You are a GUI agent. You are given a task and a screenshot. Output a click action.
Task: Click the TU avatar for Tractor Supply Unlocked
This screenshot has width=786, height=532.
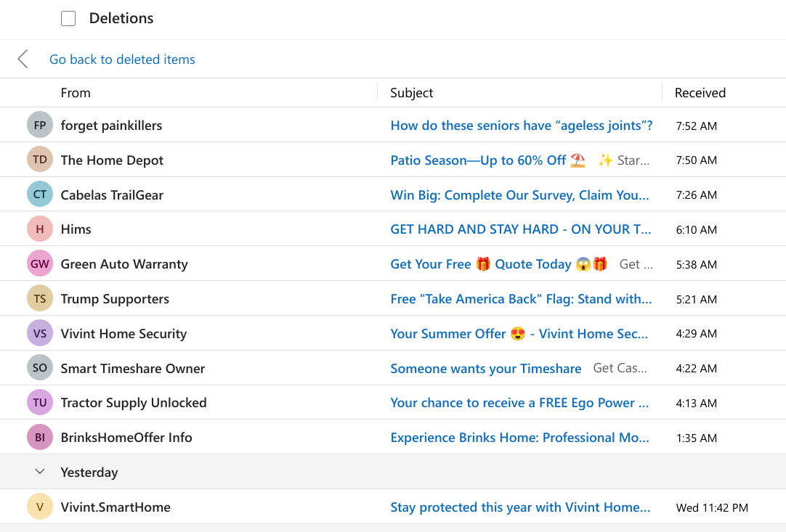coord(40,402)
